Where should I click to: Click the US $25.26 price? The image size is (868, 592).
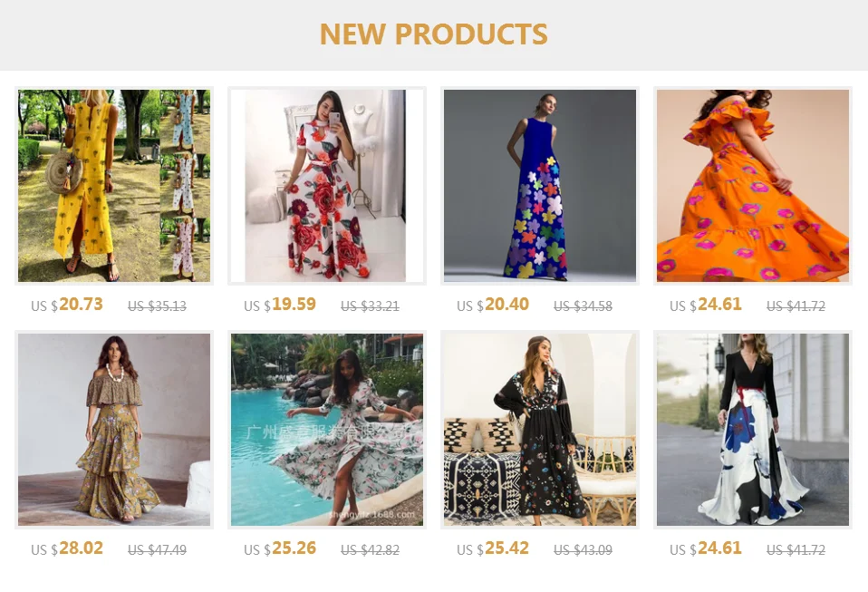[x=280, y=548]
